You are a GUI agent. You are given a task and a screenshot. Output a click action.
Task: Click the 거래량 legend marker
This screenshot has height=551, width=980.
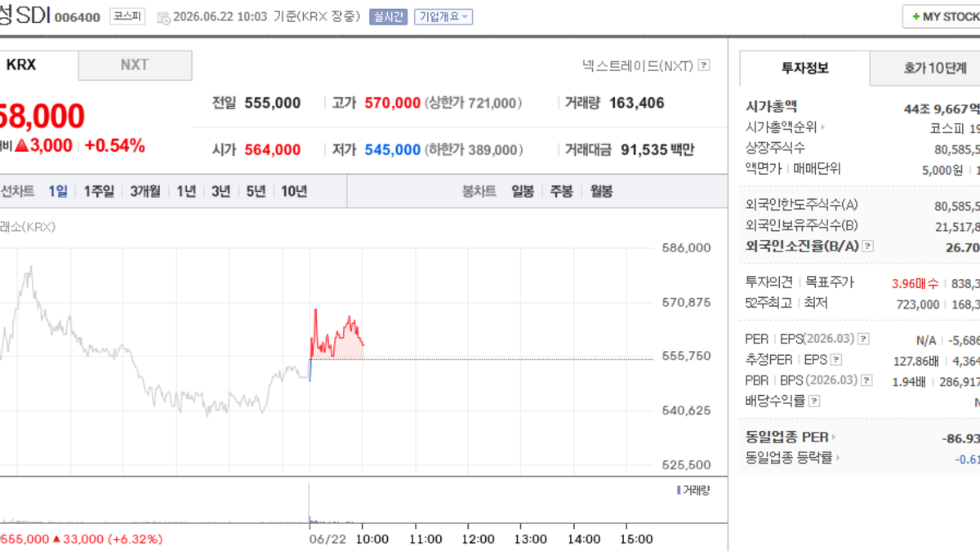[x=678, y=490]
